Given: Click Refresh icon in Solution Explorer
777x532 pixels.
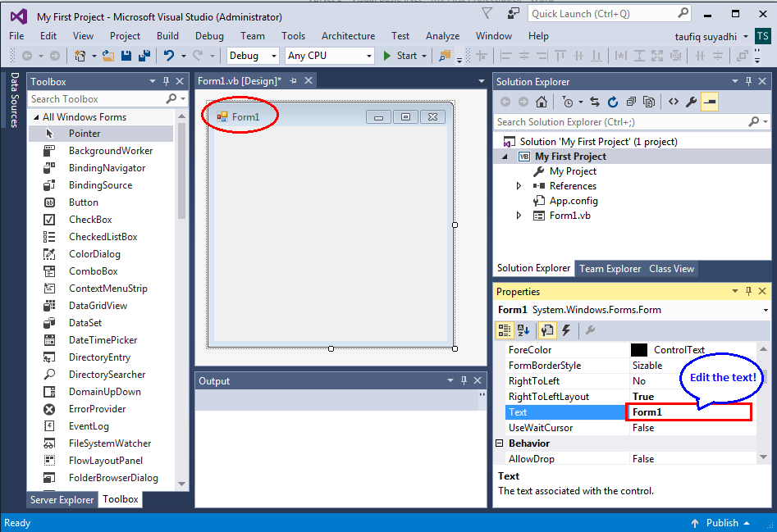Looking at the screenshot, I should (613, 102).
